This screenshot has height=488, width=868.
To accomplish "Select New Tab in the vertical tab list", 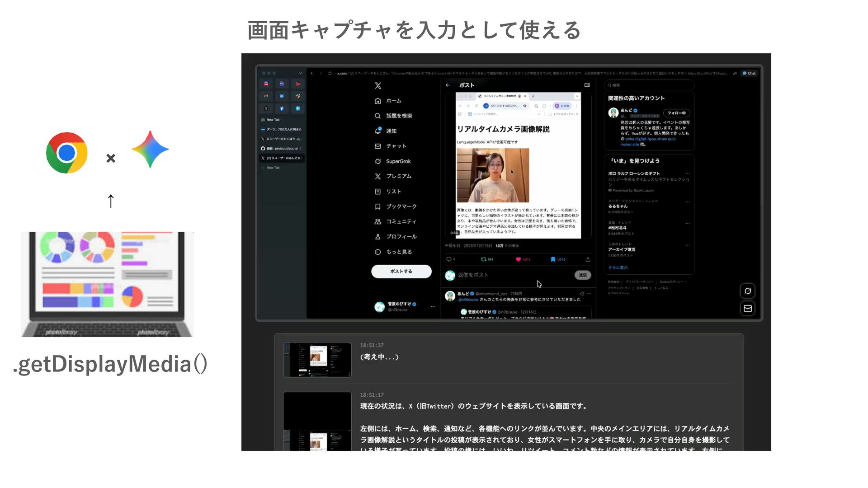I will (x=273, y=120).
